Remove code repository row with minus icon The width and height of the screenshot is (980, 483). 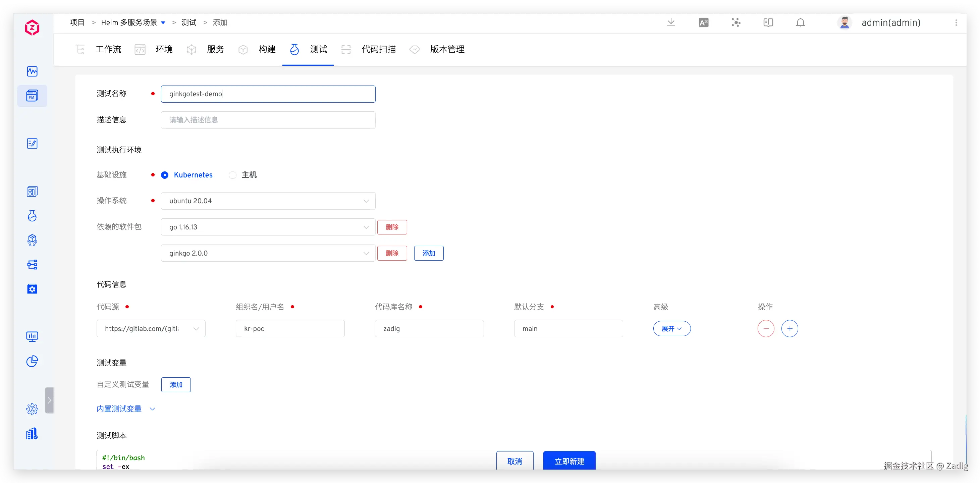pyautogui.click(x=765, y=328)
